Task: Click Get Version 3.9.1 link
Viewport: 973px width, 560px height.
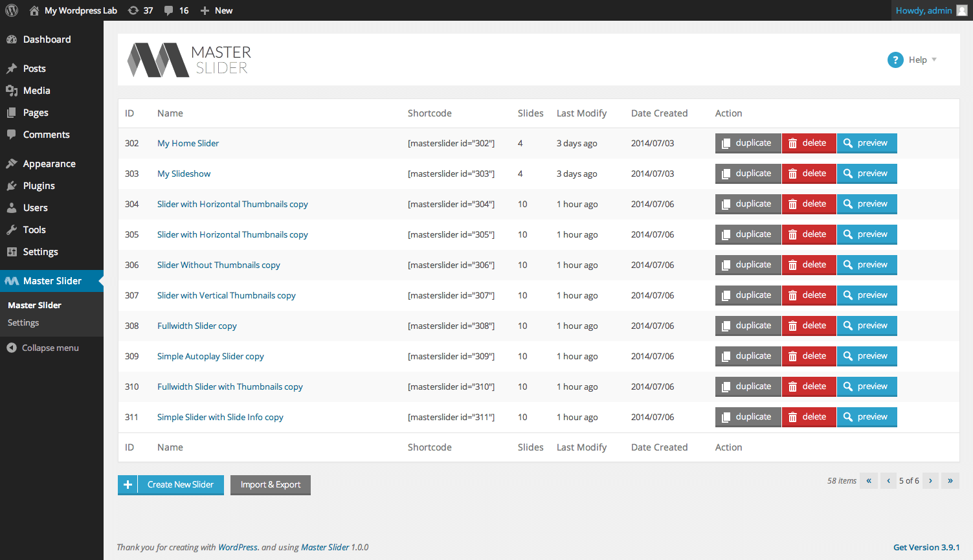Action: [x=926, y=547]
